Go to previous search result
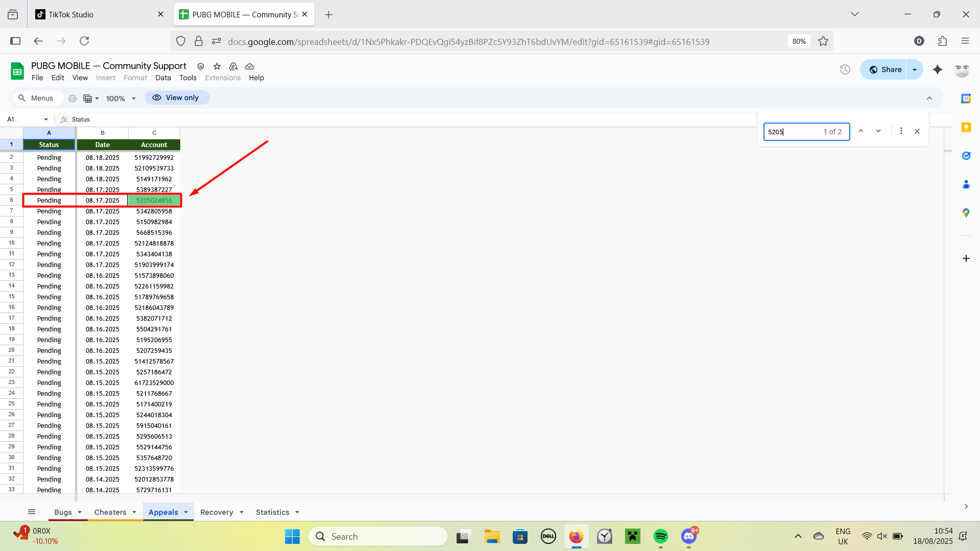Screen dimensions: 980x551 click(x=861, y=131)
